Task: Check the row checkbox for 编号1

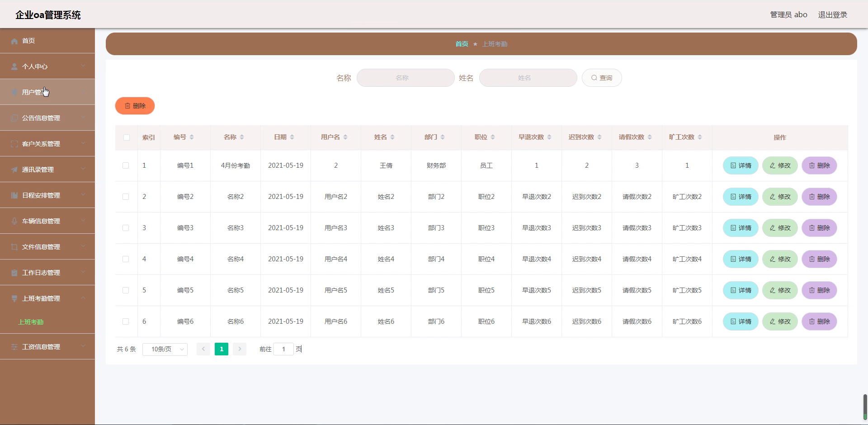Action: [126, 165]
